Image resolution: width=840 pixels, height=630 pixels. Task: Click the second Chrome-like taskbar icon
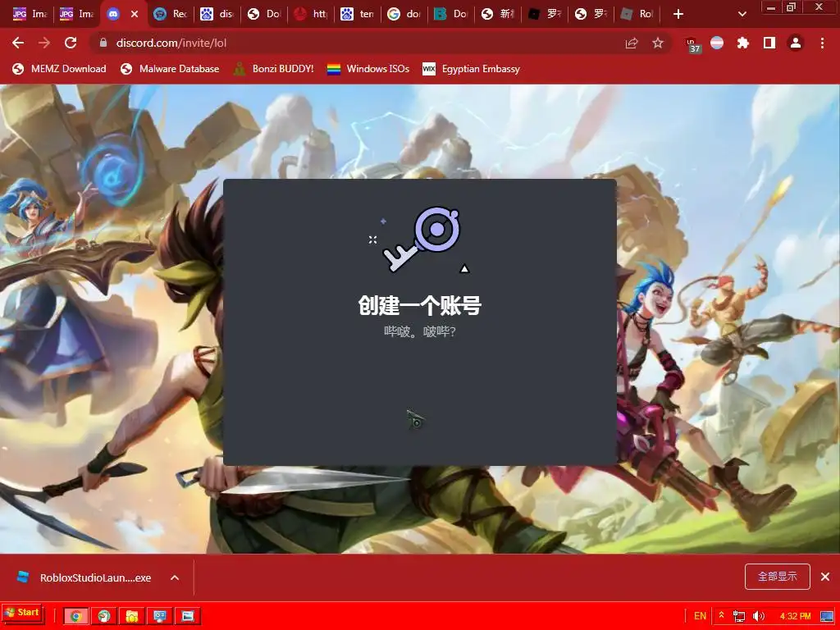click(x=104, y=616)
